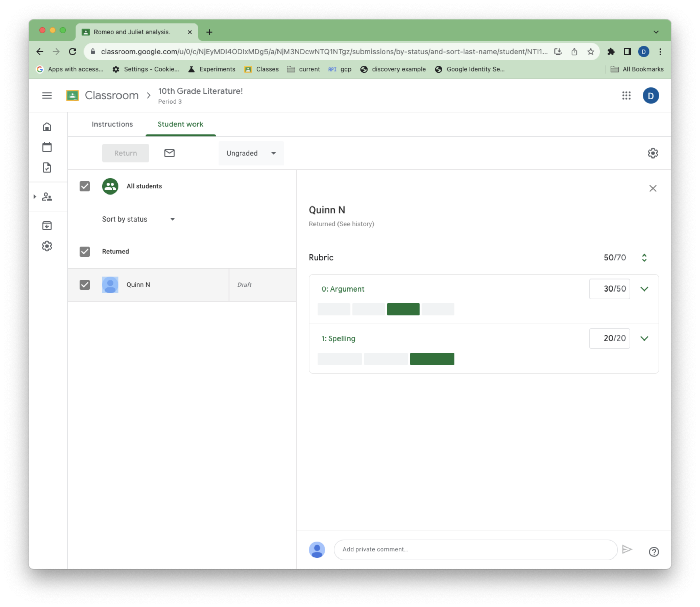Click Return button for submission
This screenshot has height=607, width=700.
[126, 153]
